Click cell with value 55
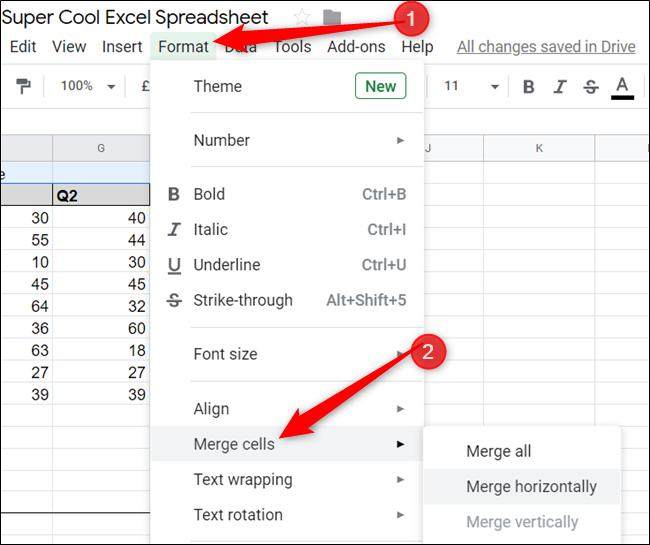The width and height of the screenshot is (650, 545). point(27,240)
